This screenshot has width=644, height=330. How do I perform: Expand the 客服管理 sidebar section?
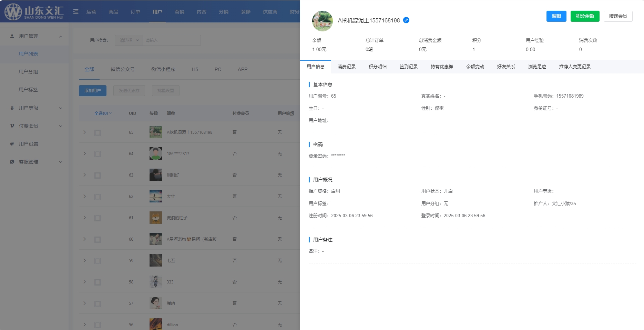pyautogui.click(x=61, y=162)
